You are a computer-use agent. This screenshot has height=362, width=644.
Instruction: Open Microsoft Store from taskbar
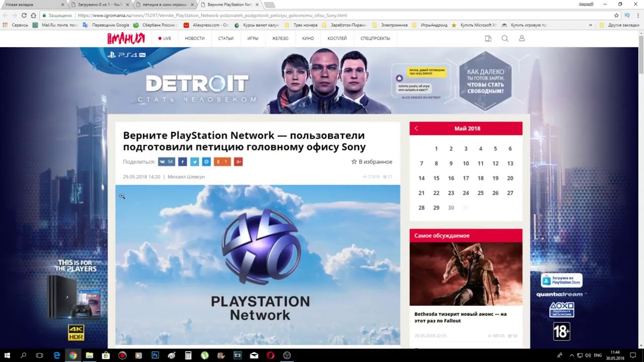pos(106,355)
